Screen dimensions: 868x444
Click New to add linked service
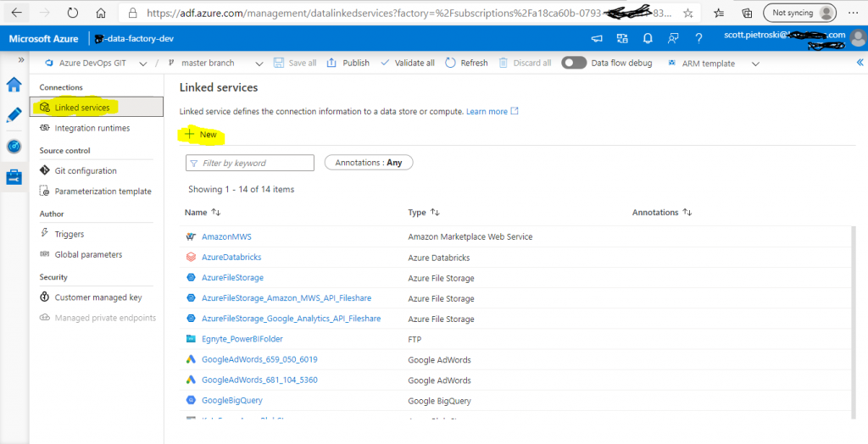point(200,135)
